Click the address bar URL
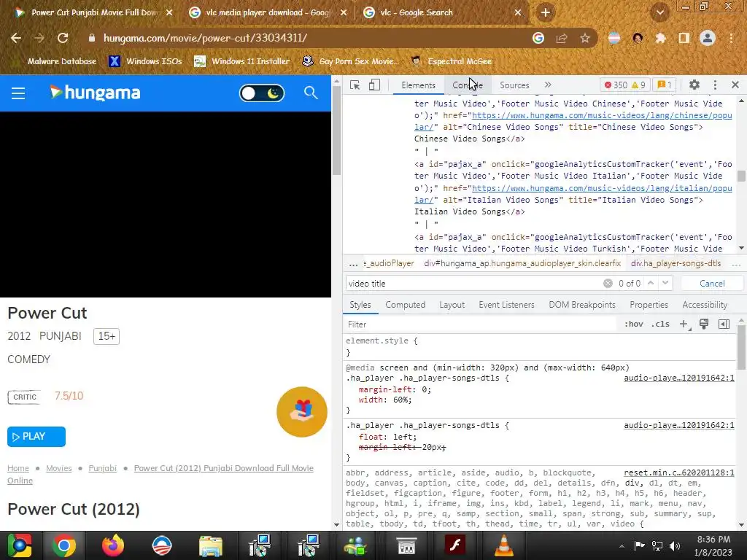The width and height of the screenshot is (747, 560). (x=205, y=38)
